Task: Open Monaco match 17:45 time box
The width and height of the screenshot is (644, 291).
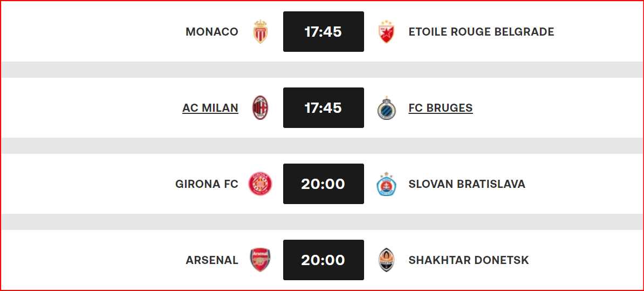Action: [x=324, y=32]
